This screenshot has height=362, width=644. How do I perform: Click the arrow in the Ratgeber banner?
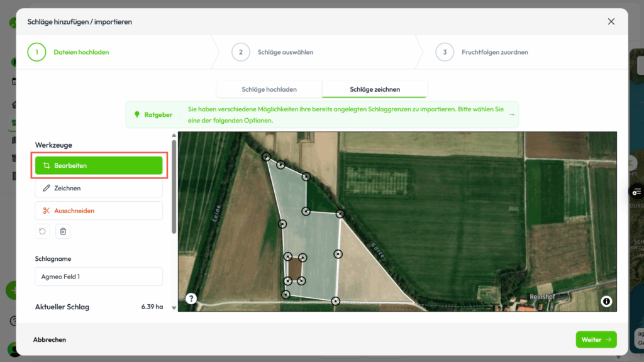click(511, 115)
